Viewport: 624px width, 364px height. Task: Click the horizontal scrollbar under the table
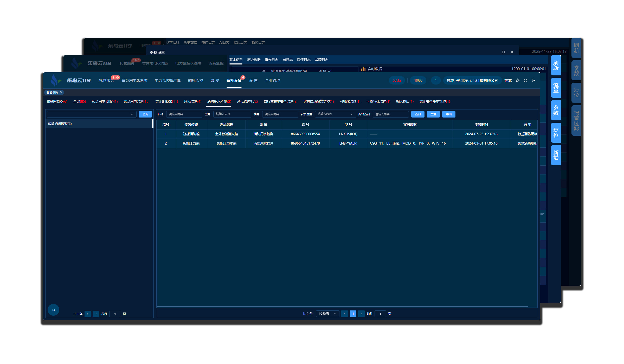[x=342, y=307]
